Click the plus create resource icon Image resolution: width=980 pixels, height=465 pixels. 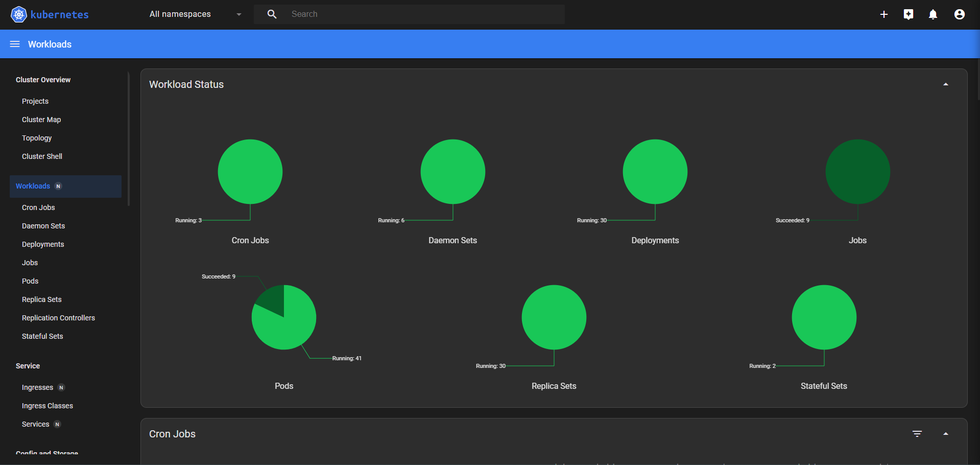[884, 14]
